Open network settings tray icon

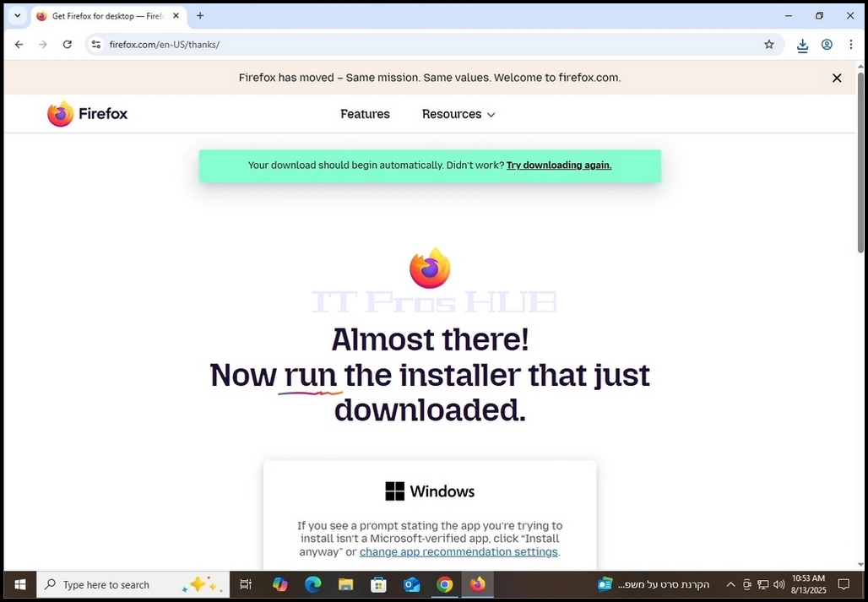[x=763, y=584]
